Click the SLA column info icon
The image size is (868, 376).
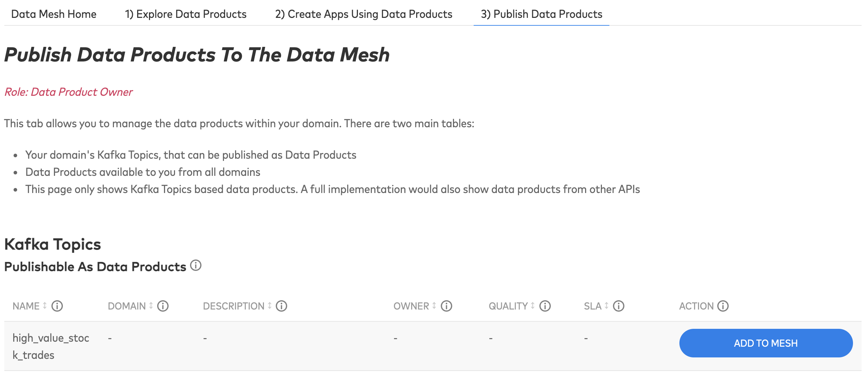pyautogui.click(x=619, y=306)
